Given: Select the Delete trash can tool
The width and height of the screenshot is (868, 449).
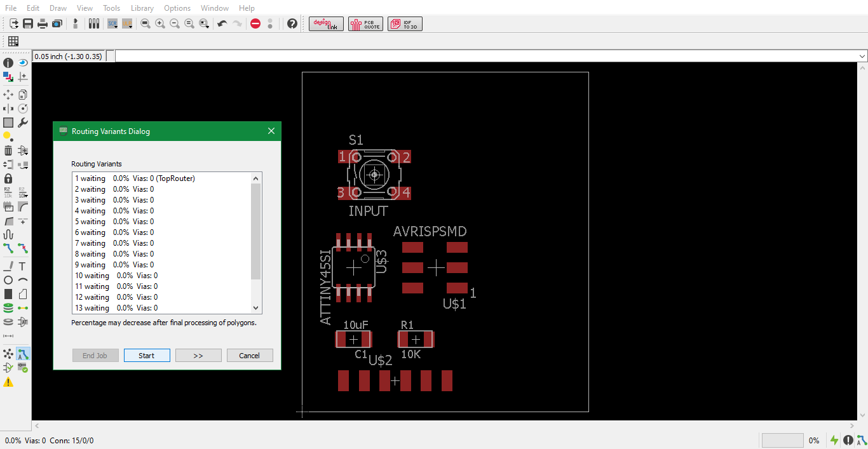Looking at the screenshot, I should click(8, 151).
